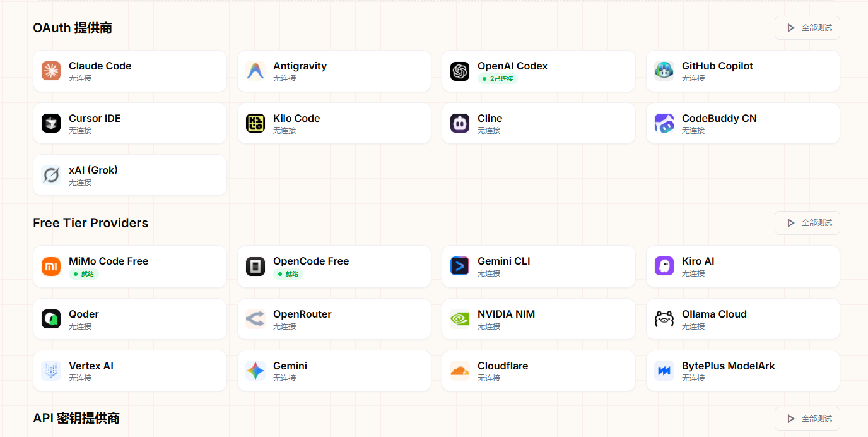Open the Claude Code provider name
The image size is (868, 437).
pyautogui.click(x=100, y=66)
